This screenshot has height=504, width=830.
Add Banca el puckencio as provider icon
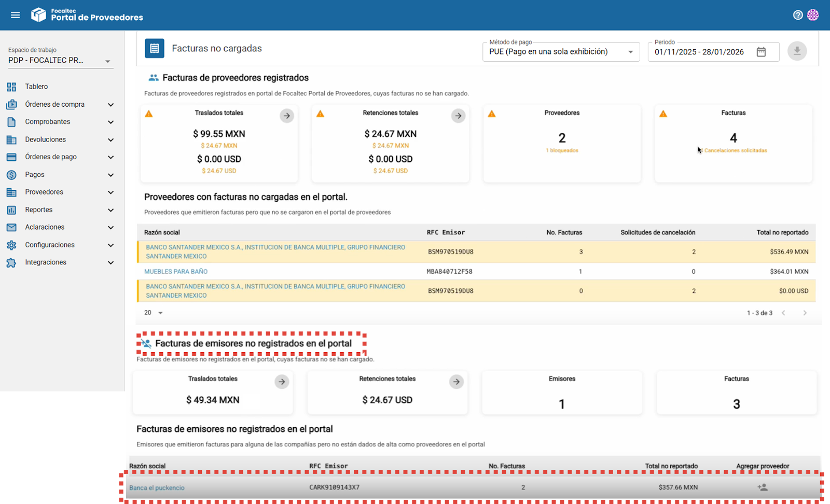tap(763, 487)
